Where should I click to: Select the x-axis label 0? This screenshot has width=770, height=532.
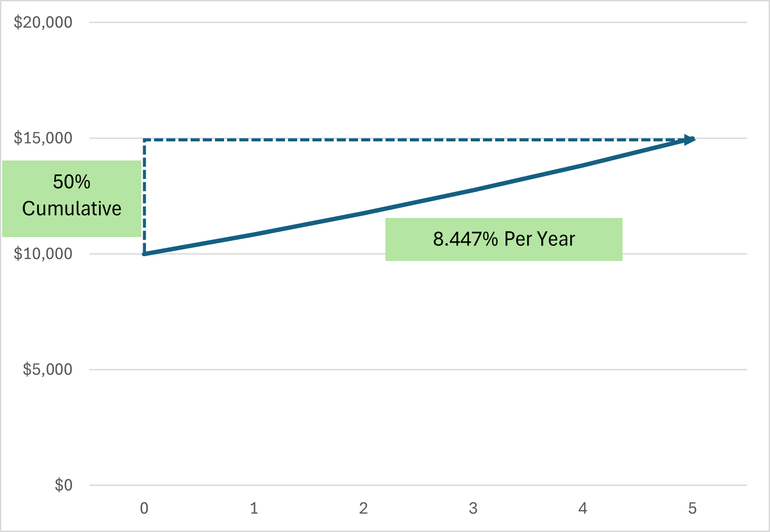point(144,508)
